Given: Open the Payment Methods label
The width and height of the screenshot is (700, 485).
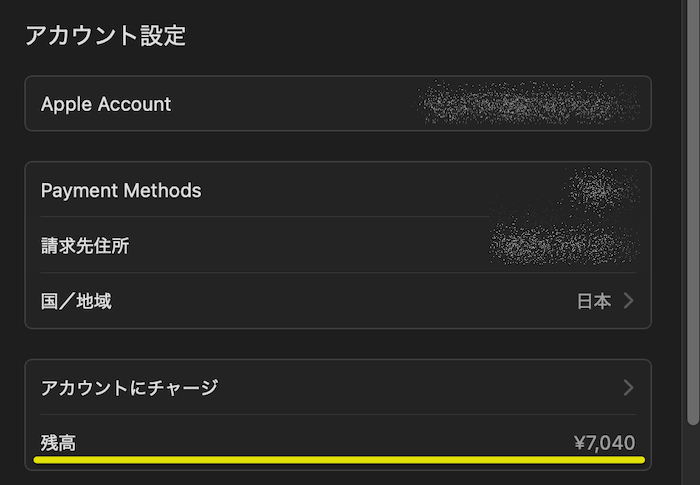Looking at the screenshot, I should [121, 190].
